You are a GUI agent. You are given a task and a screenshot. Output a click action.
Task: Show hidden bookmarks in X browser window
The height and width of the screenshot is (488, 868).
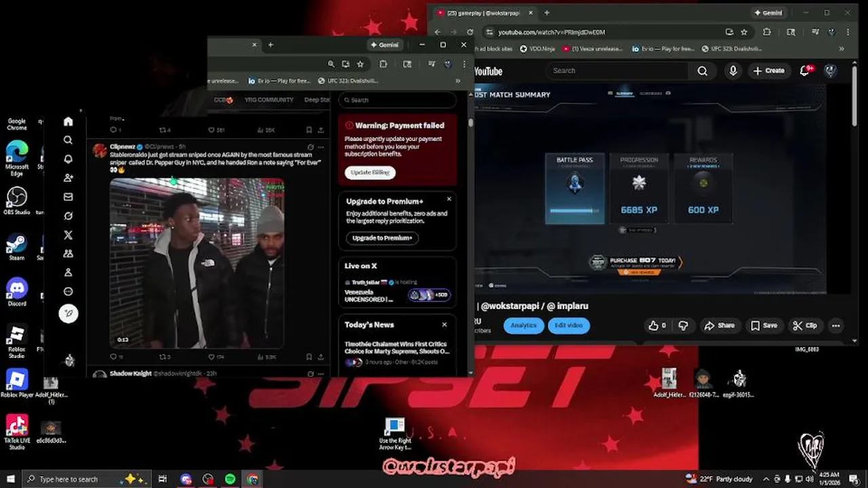click(x=458, y=81)
